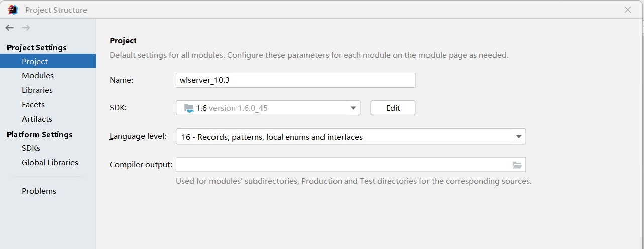Viewport: 644px width, 249px height.
Task: Close the Project Structure dialog
Action: 628,10
